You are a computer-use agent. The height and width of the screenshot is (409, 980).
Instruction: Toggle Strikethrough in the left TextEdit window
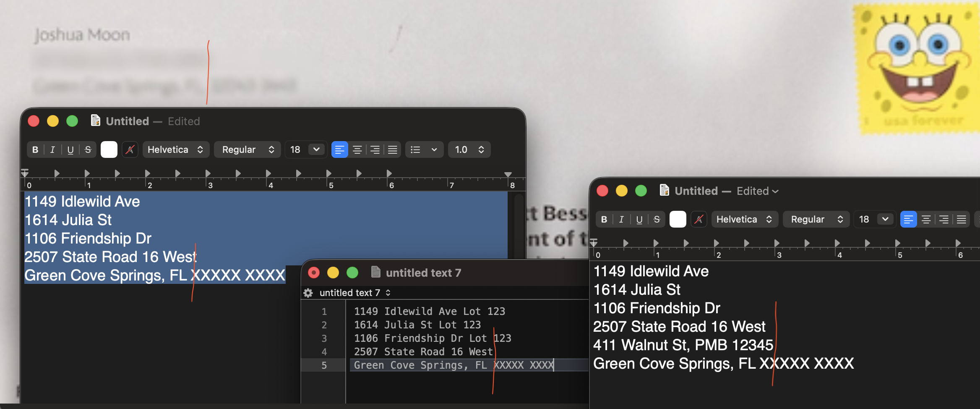pos(88,150)
